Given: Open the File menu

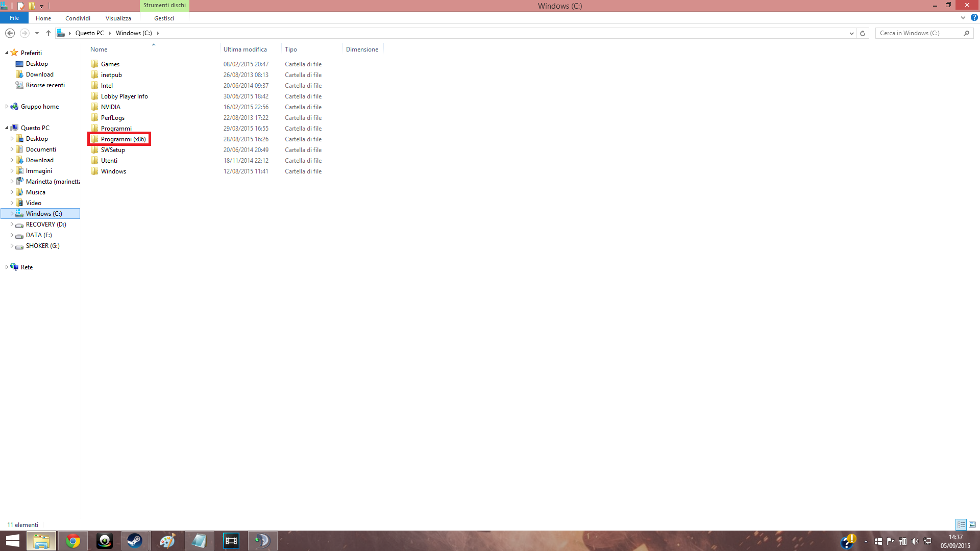Looking at the screenshot, I should [14, 18].
